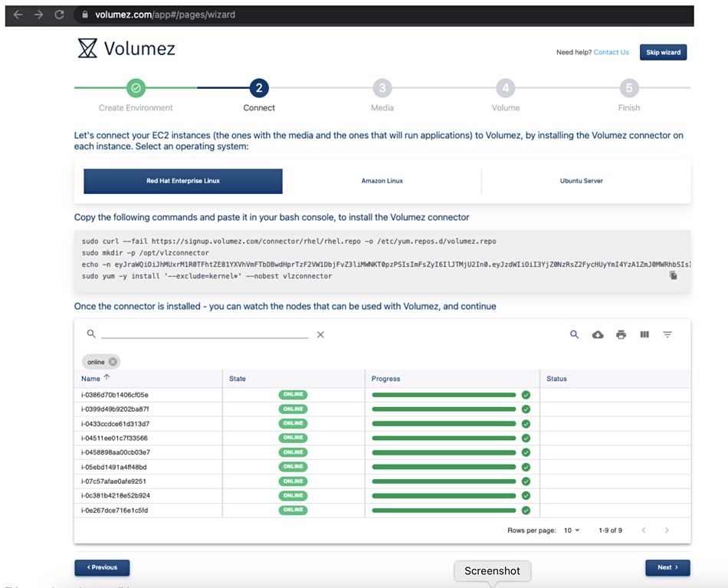Image resolution: width=728 pixels, height=588 pixels.
Task: Click green checkmark for i-05ebd1491a4ff48bd
Action: [526, 467]
